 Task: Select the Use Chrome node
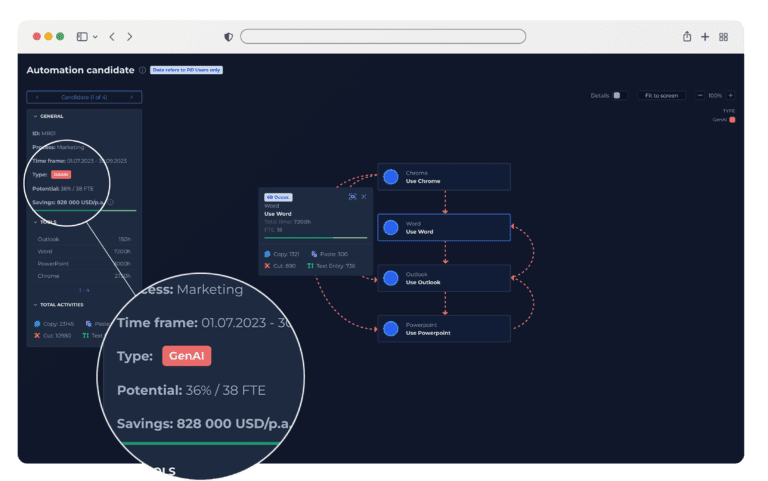444,177
